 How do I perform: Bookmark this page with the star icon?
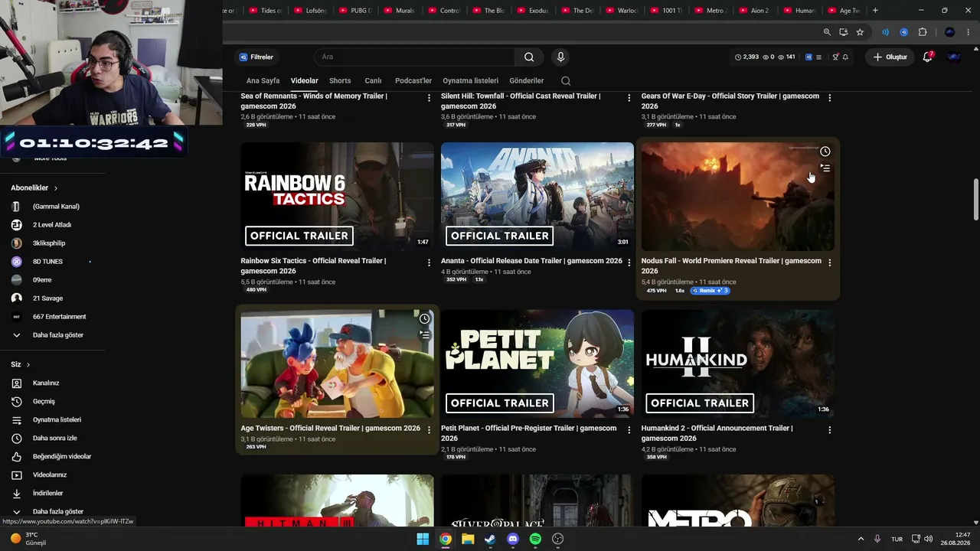point(860,32)
